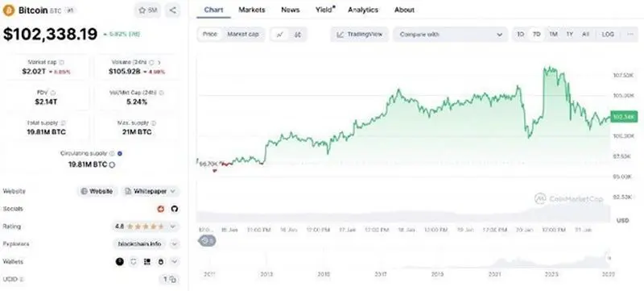Click the share icon next to Bitcoin

click(173, 10)
